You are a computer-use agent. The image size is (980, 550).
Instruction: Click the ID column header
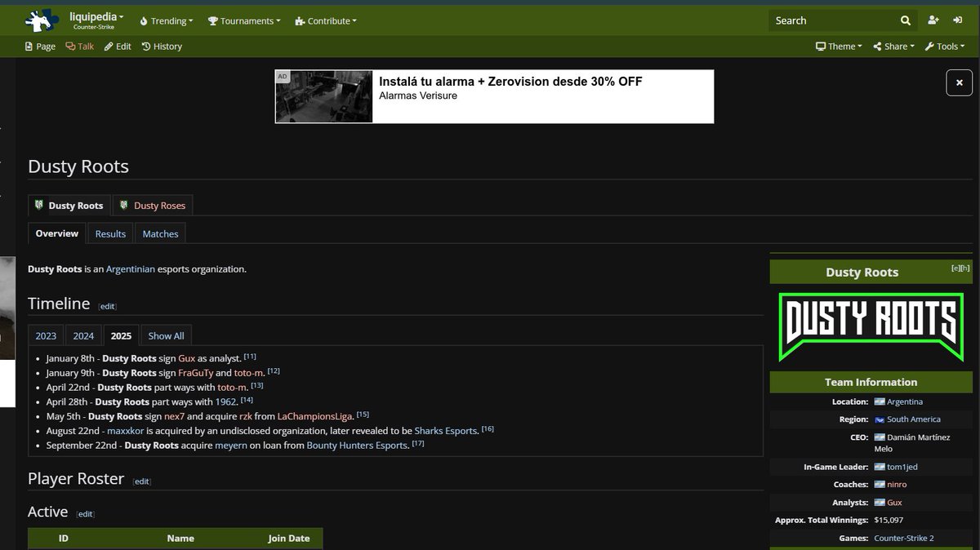(64, 539)
